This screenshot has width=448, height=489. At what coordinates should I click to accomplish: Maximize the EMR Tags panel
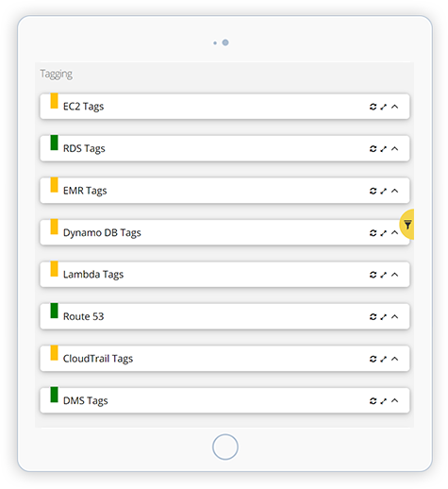click(x=383, y=191)
